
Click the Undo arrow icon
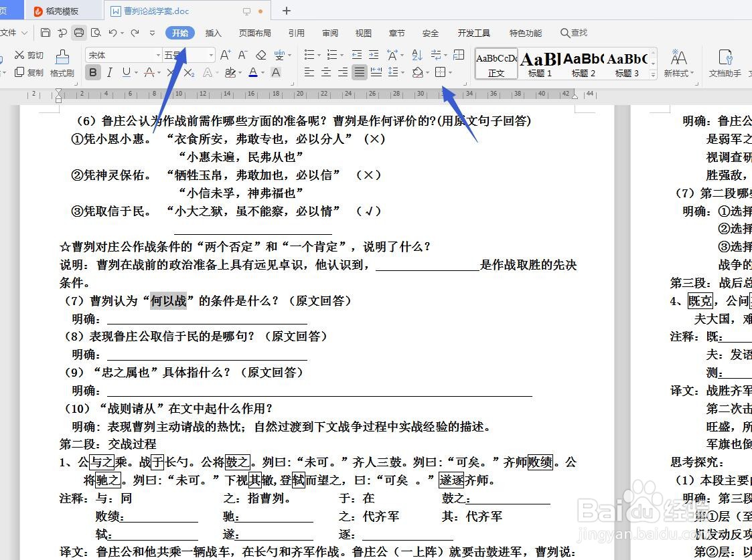112,32
